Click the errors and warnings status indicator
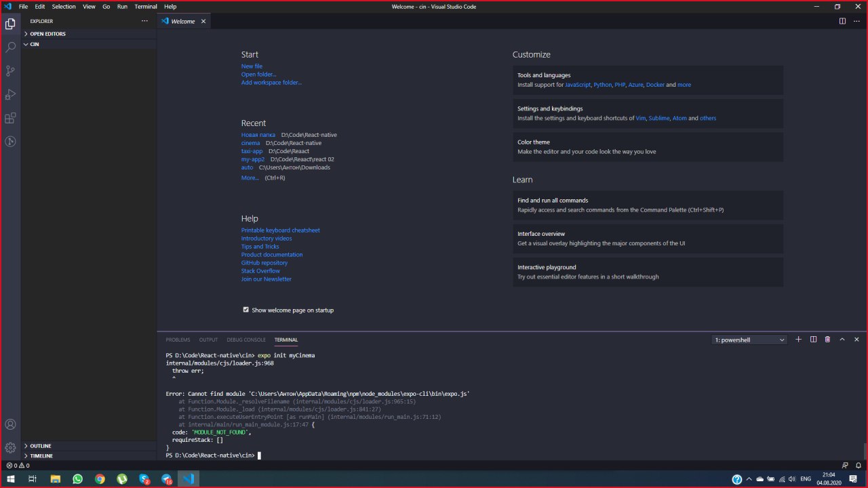The height and width of the screenshot is (488, 868). (18, 466)
